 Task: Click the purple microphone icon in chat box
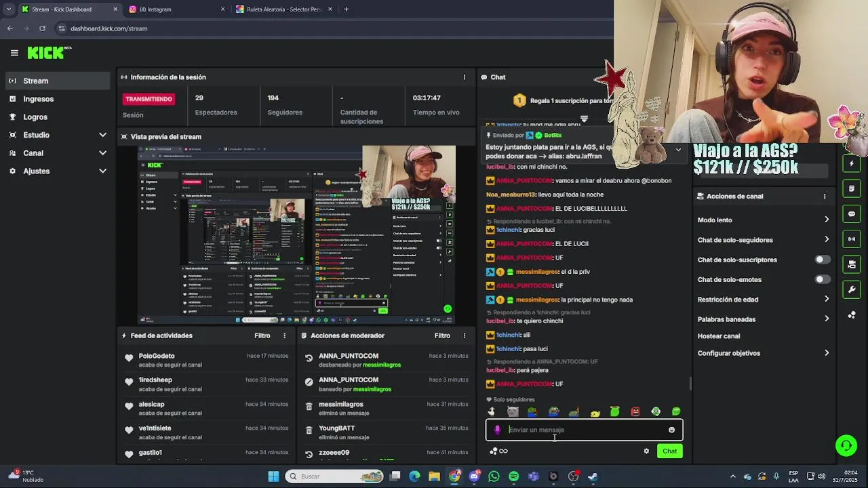(498, 430)
